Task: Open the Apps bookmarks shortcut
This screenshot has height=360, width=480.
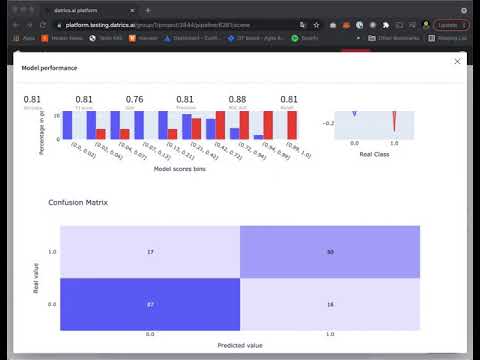Action: tap(24, 38)
